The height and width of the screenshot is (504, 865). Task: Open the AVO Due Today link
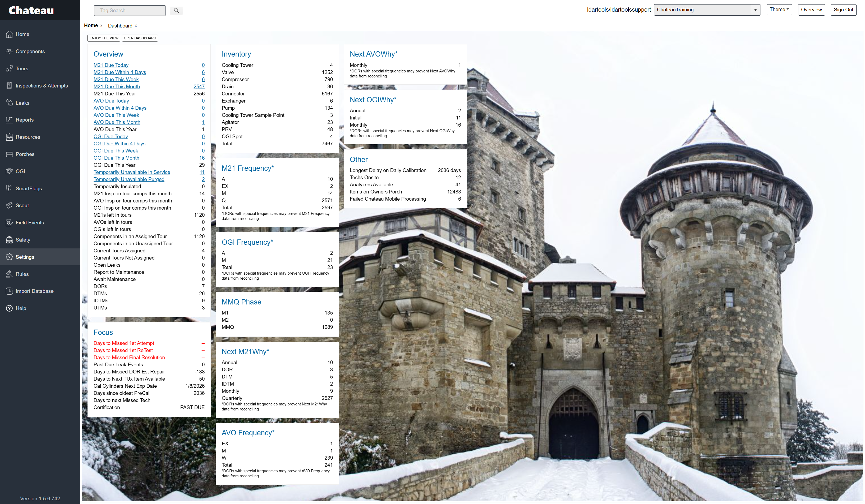[x=111, y=101]
